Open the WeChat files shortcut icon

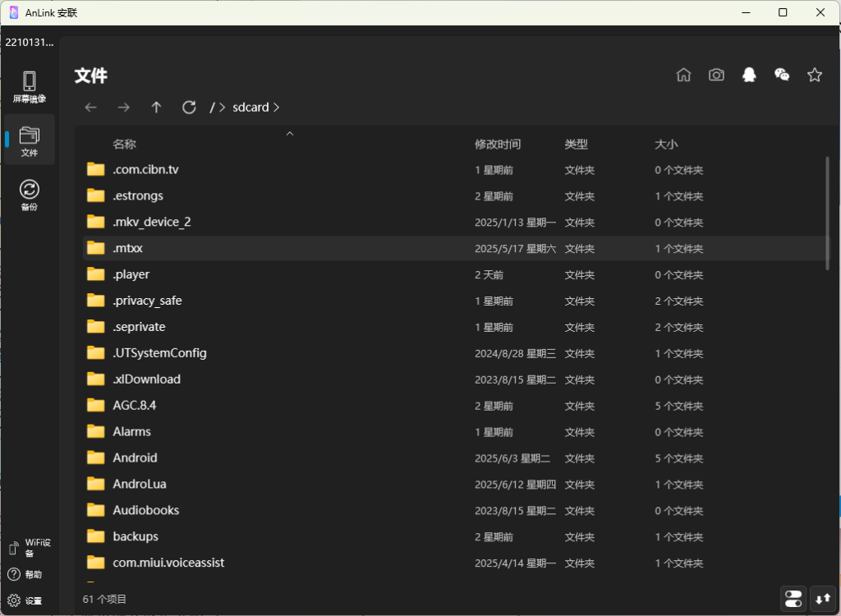782,75
